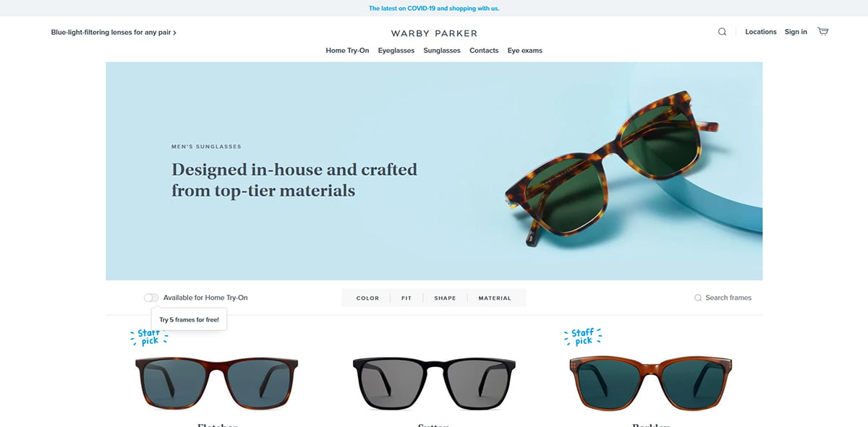Click the right Staff pick badge
868x427 pixels.
click(x=582, y=337)
